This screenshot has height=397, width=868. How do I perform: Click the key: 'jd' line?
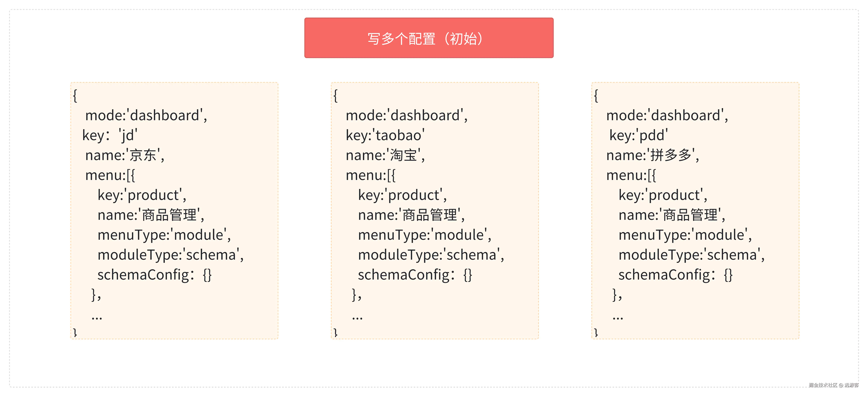click(110, 135)
